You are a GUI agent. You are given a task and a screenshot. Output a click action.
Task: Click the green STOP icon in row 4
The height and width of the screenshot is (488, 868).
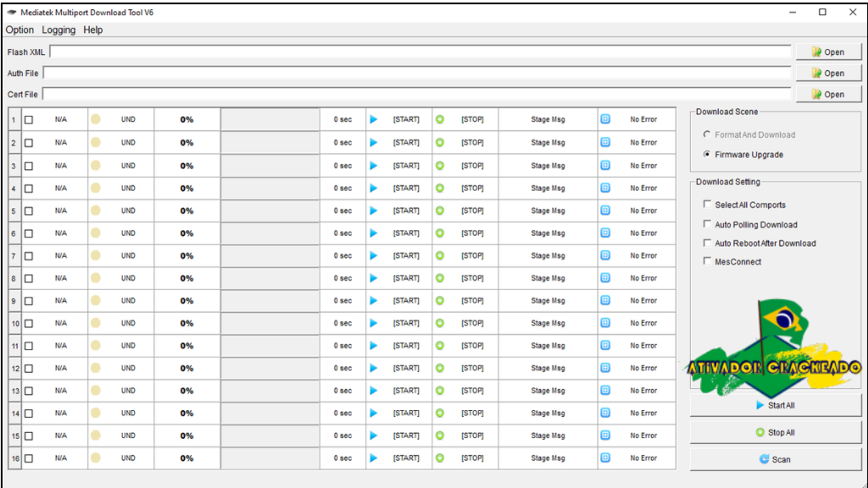[440, 188]
